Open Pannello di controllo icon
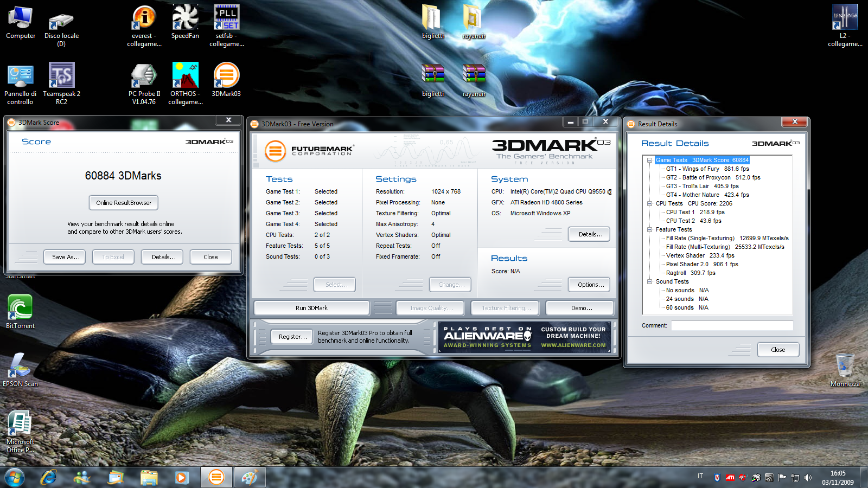The image size is (868, 488). point(21,84)
